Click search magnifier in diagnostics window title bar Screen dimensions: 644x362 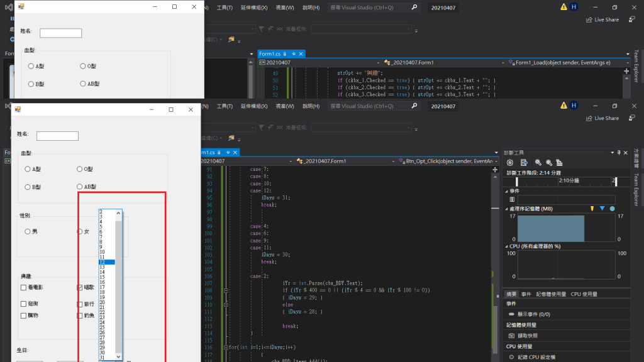point(414,106)
